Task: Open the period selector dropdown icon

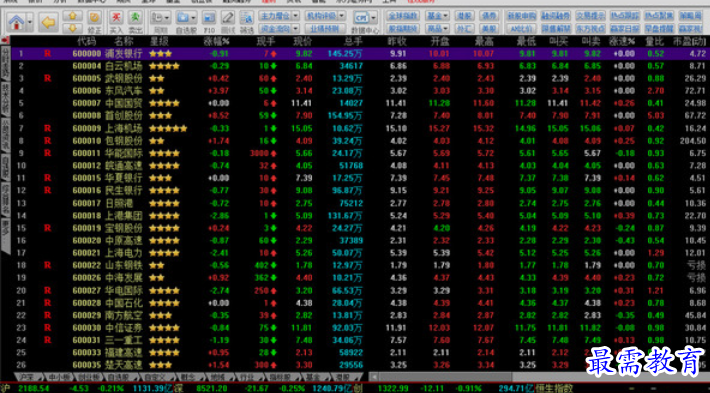Action: 160,18
